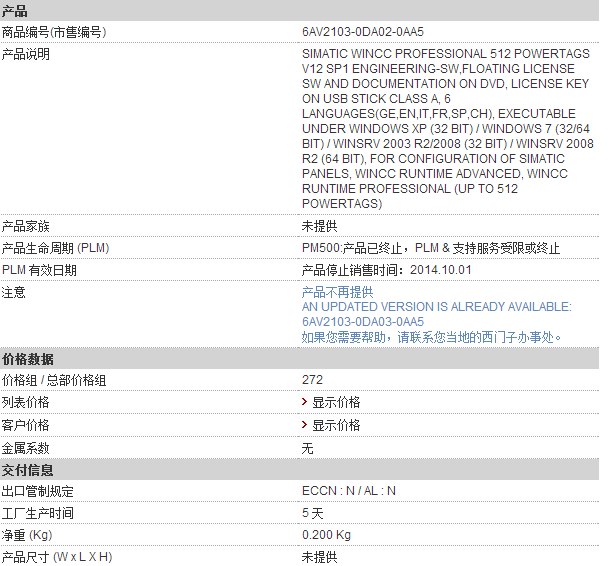Click the '商品编号(市售编号)' label

(54, 32)
